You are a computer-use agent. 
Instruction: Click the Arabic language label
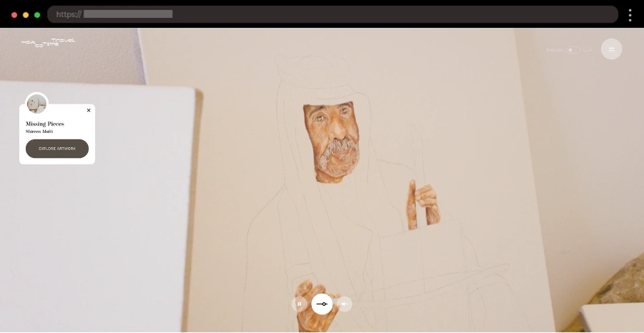pos(587,50)
